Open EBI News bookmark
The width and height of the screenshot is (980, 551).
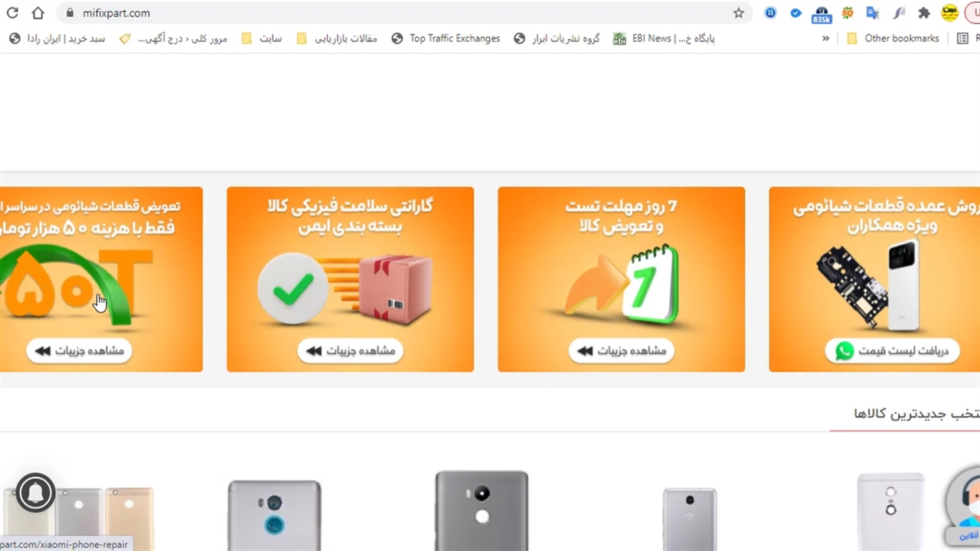tap(664, 38)
